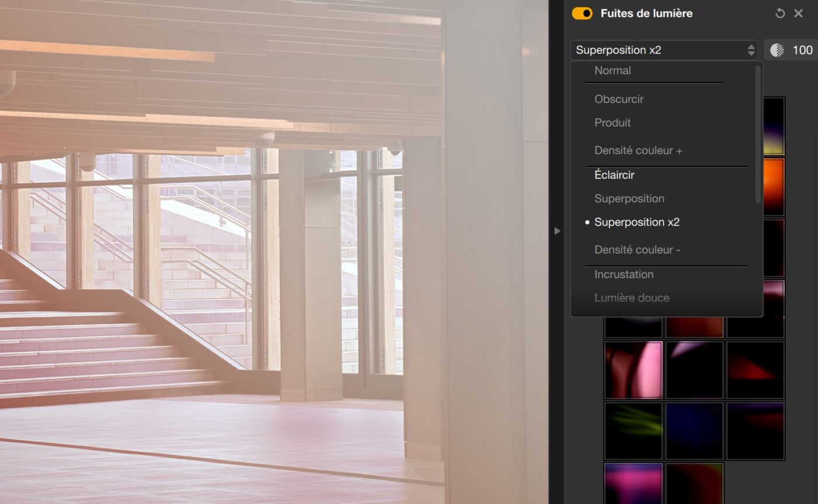818x504 pixels.
Task: Reset the Fuites de lumière settings
Action: (780, 13)
